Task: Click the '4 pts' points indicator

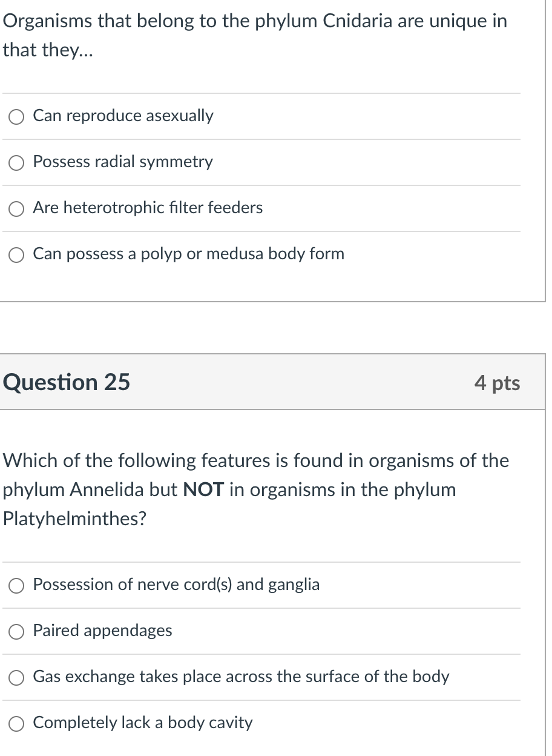Action: [498, 383]
